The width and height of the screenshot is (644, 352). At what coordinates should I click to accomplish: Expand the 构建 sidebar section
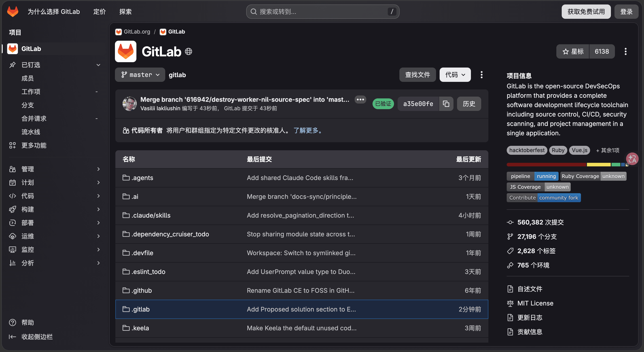(55, 210)
